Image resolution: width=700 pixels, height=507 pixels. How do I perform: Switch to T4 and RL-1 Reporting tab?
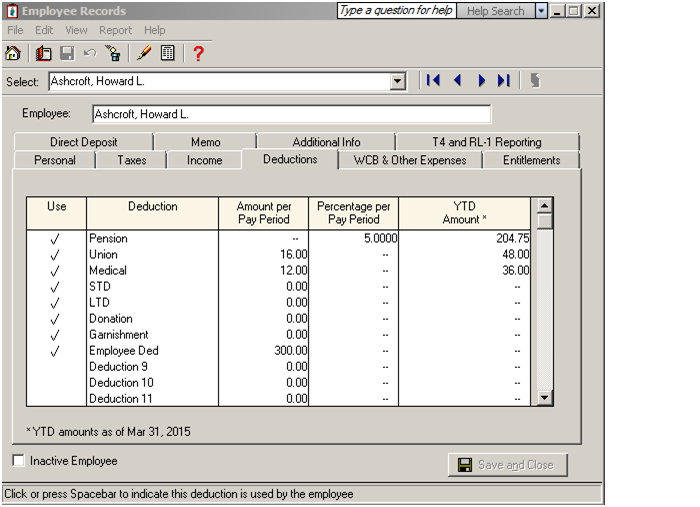pyautogui.click(x=487, y=142)
